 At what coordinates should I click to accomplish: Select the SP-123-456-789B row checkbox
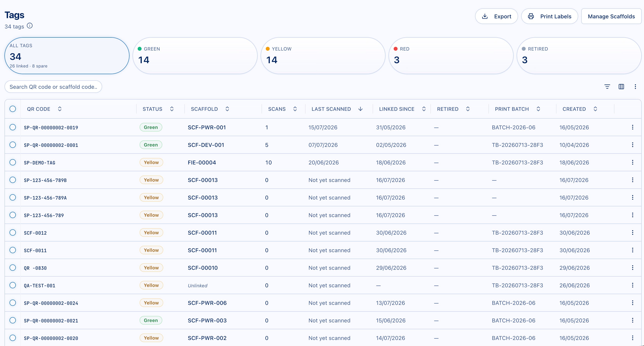(x=13, y=180)
